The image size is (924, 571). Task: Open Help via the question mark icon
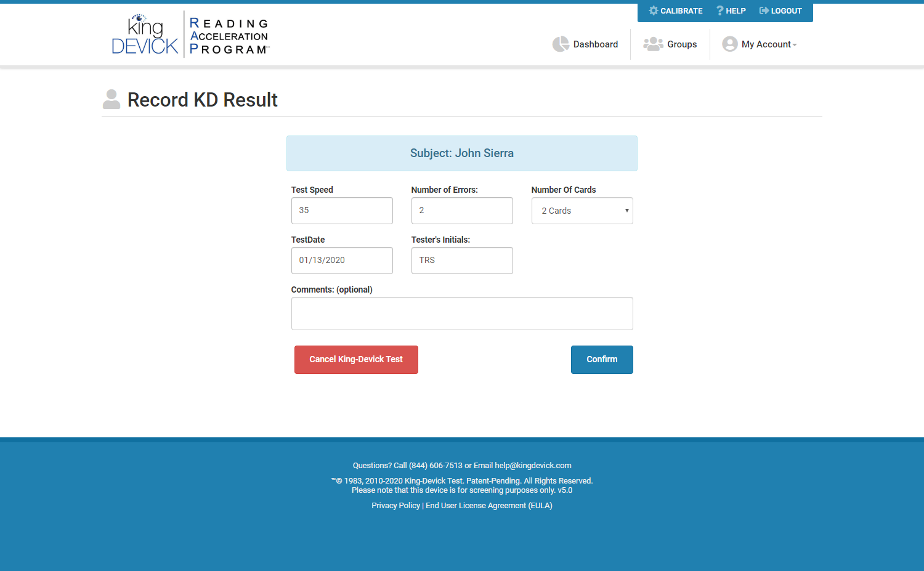tap(719, 10)
